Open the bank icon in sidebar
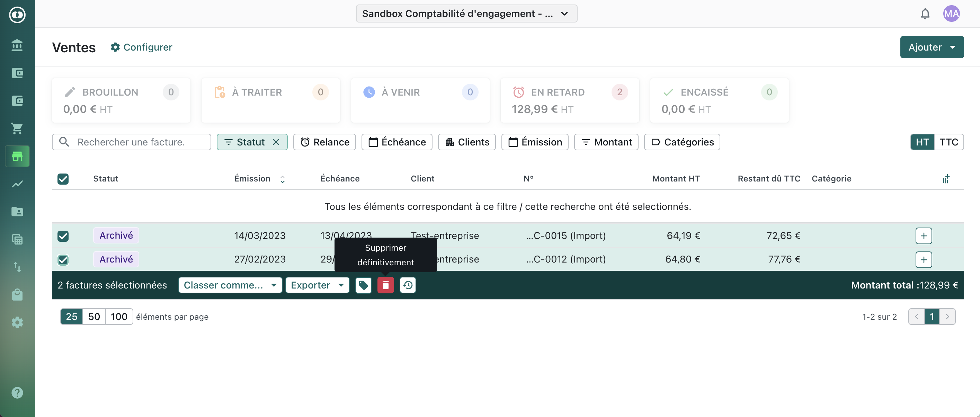Viewport: 980px width, 417px height. pos(17,45)
